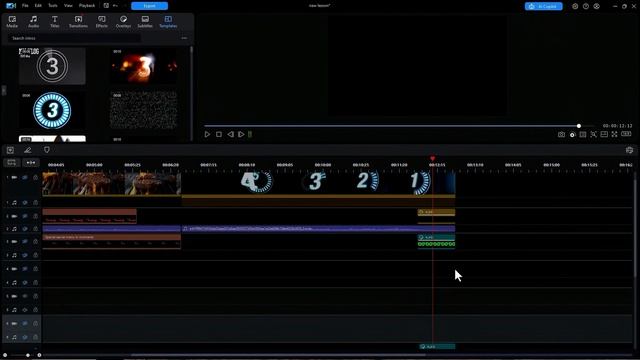Click the undock preview window icon
Screen dimensions: 640x360
pyautogui.click(x=604, y=134)
